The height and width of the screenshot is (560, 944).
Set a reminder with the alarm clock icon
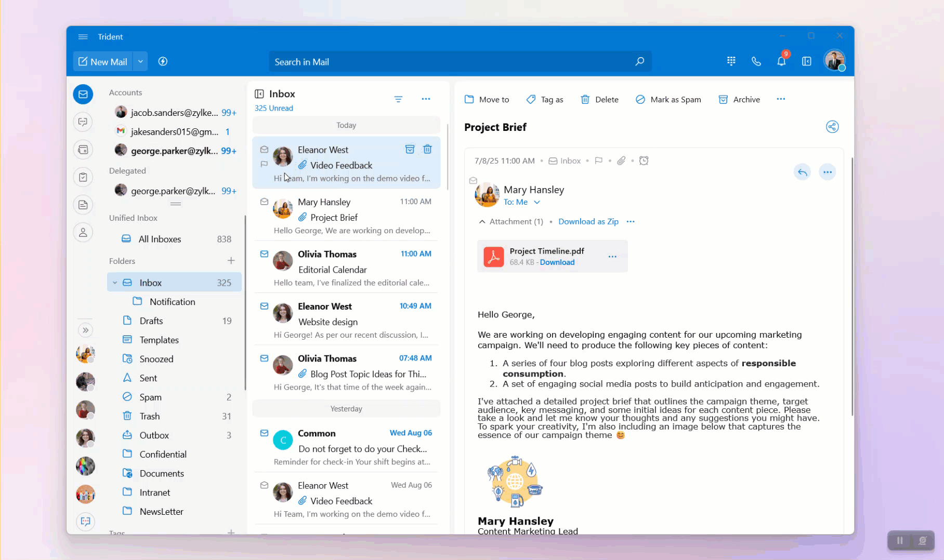coord(644,161)
